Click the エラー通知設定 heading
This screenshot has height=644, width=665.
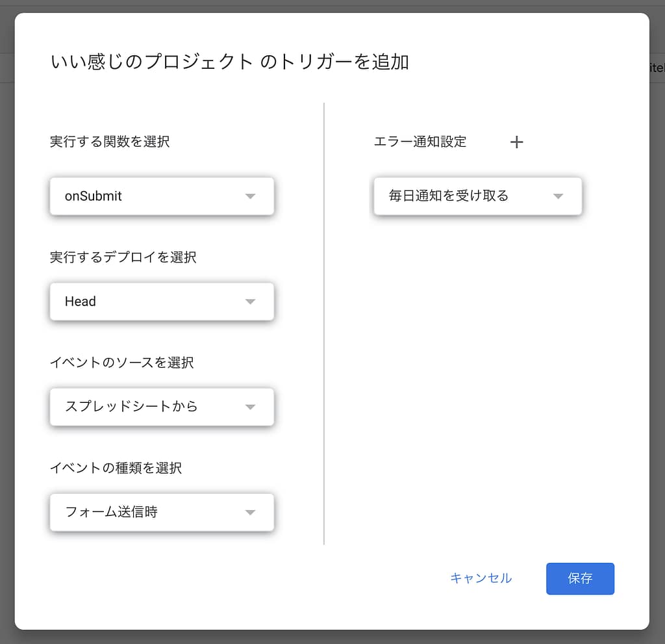[420, 142]
